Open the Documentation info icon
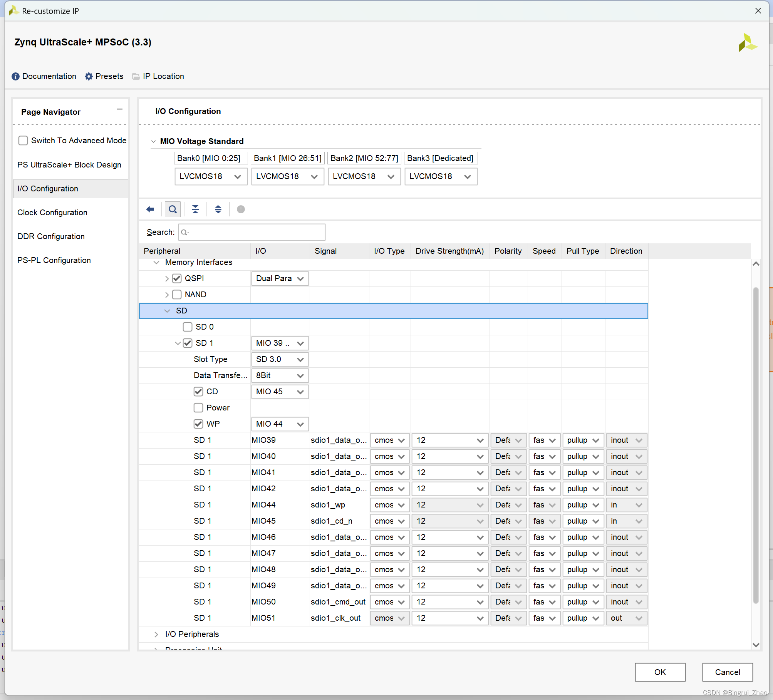Viewport: 773px width, 700px height. 15,76
